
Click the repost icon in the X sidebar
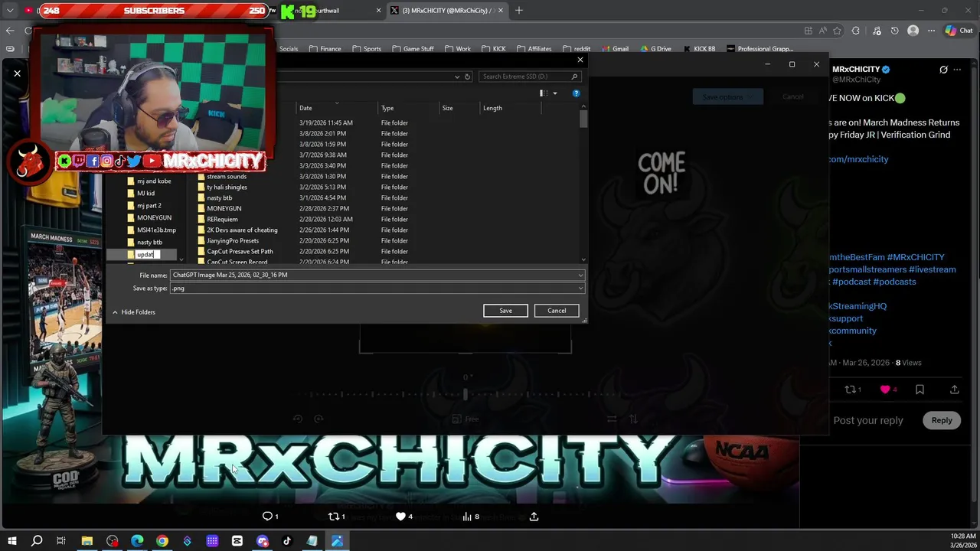849,390
